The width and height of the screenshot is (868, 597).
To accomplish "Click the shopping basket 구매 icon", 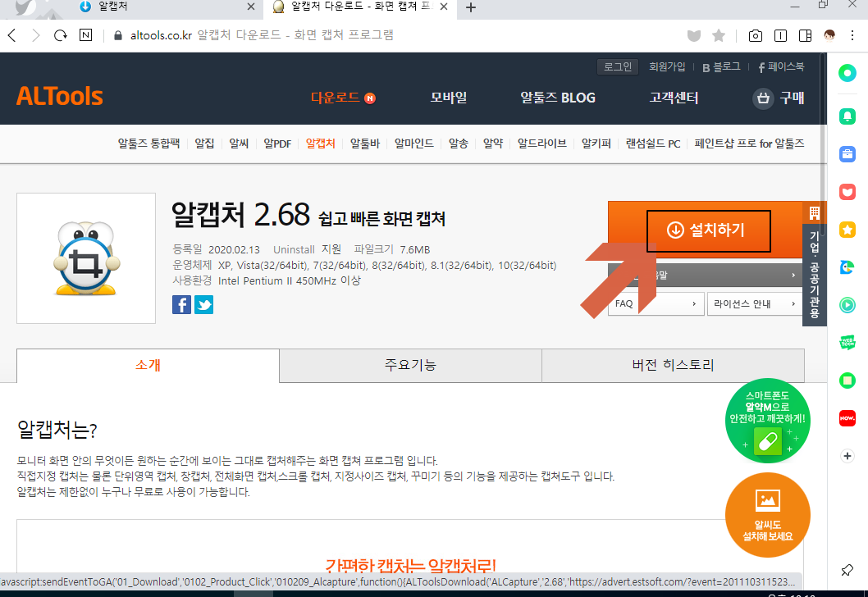I will (x=763, y=98).
